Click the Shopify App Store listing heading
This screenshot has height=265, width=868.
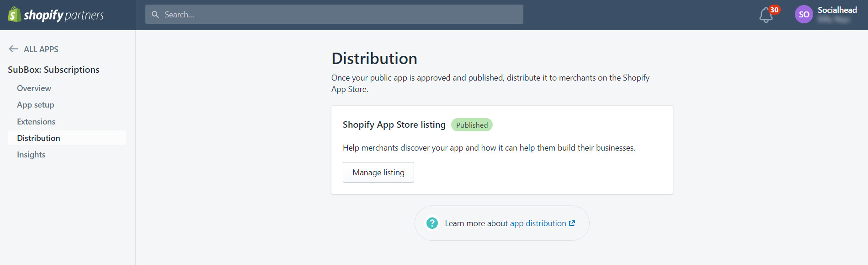tap(394, 124)
